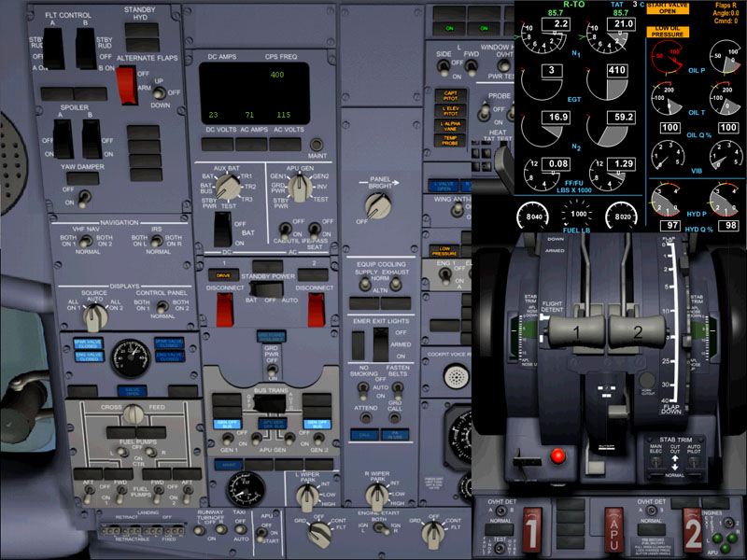Pull the engine 1 fire handle
Image resolution: width=747 pixels, height=560 pixels.
tap(531, 530)
